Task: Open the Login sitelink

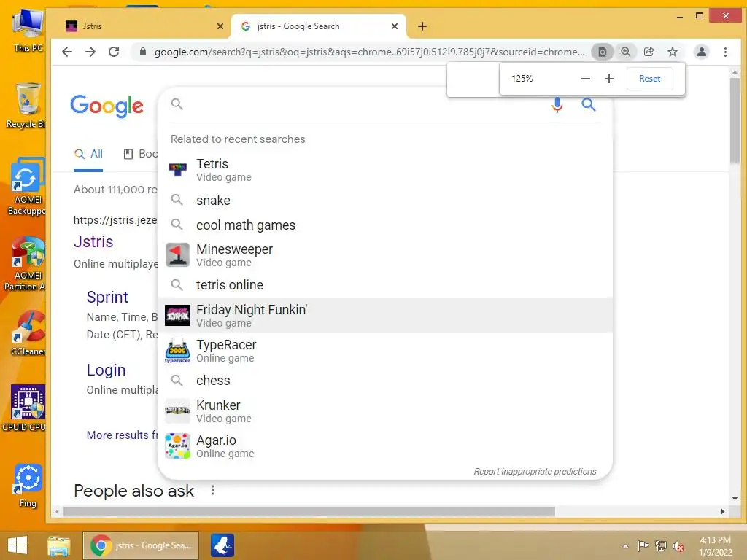Action: (107, 370)
